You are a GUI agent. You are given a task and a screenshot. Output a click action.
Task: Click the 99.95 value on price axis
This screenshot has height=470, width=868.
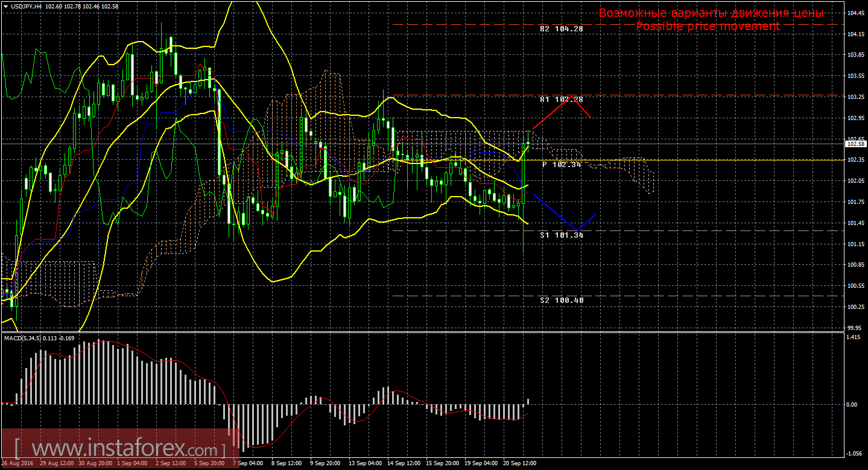click(x=855, y=328)
